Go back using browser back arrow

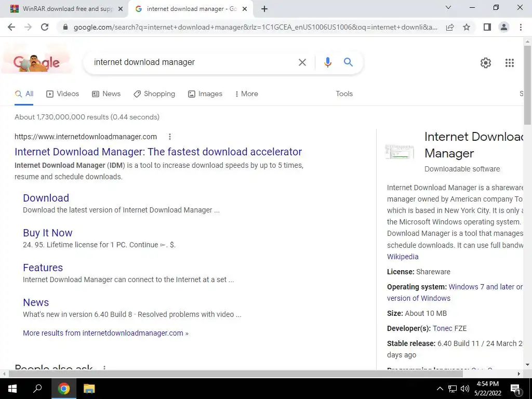11,27
